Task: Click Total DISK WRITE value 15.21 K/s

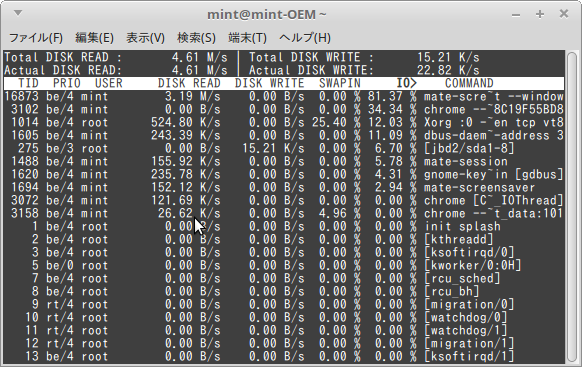Action: pos(448,57)
